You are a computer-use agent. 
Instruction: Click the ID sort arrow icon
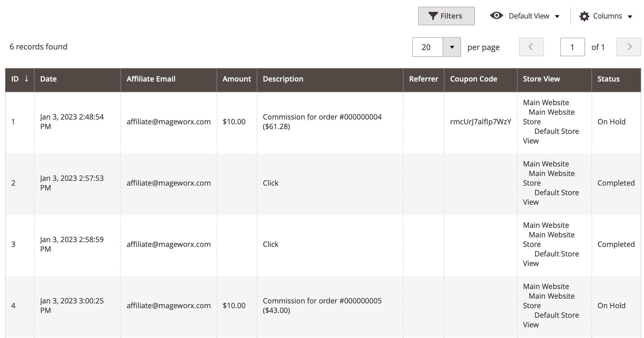(x=26, y=78)
